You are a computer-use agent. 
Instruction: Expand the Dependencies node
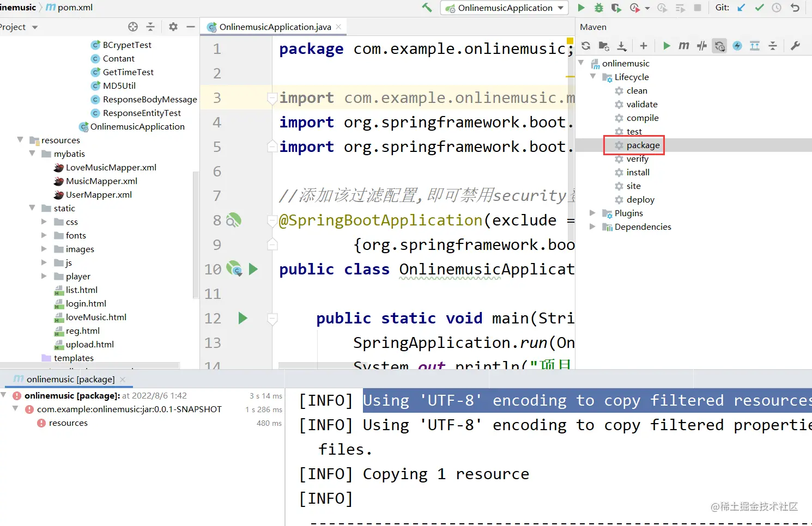593,227
